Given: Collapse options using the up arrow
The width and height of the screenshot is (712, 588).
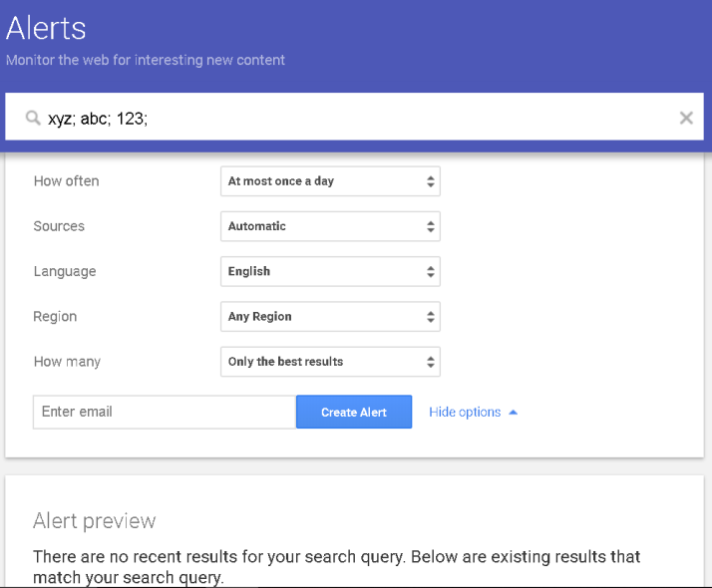Looking at the screenshot, I should pyautogui.click(x=514, y=413).
